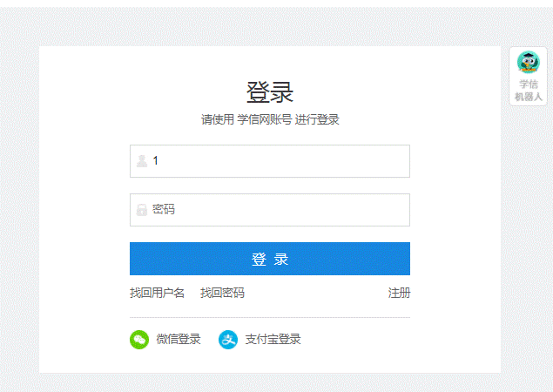Open the 学信机器人 owl avatar
The width and height of the screenshot is (553, 392).
(528, 63)
